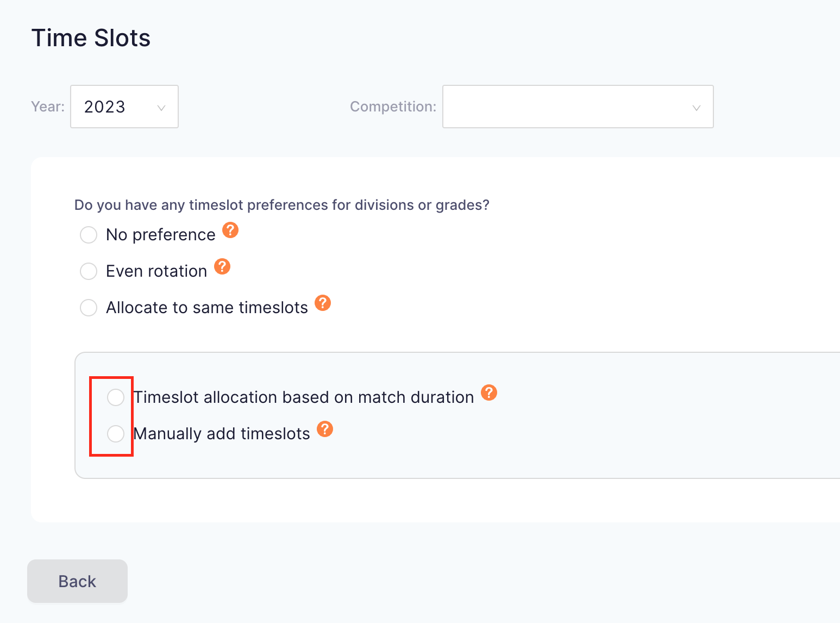Open help for No preference option
Viewport: 840px width, 623px height.
pyautogui.click(x=230, y=230)
